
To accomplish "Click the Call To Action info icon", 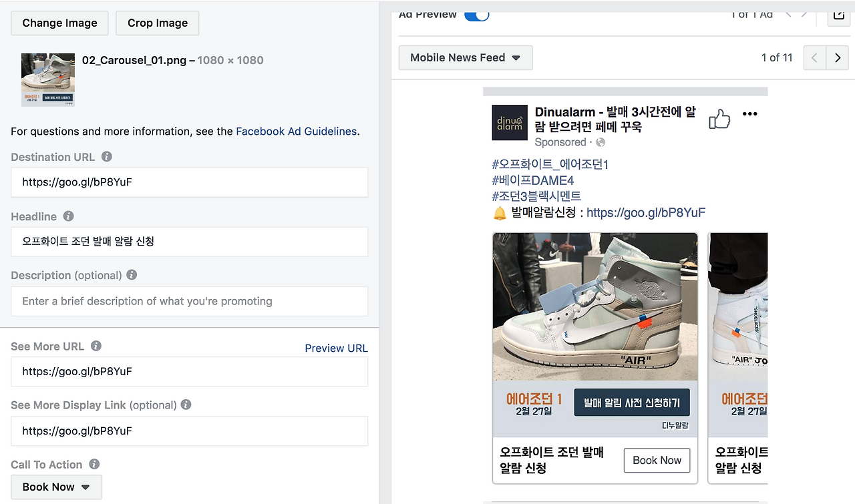I will [94, 464].
